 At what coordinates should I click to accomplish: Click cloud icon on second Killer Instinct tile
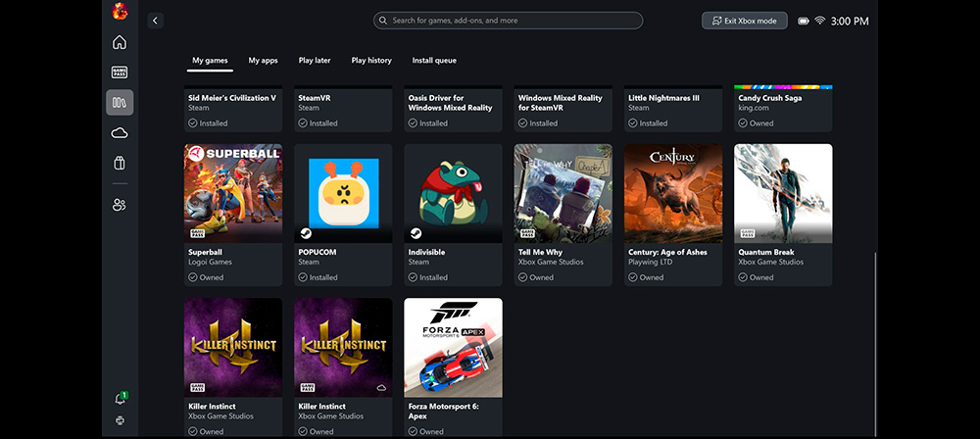tap(381, 388)
